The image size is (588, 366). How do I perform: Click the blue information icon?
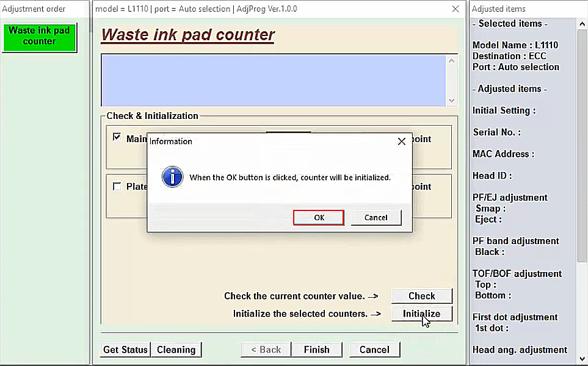172,177
